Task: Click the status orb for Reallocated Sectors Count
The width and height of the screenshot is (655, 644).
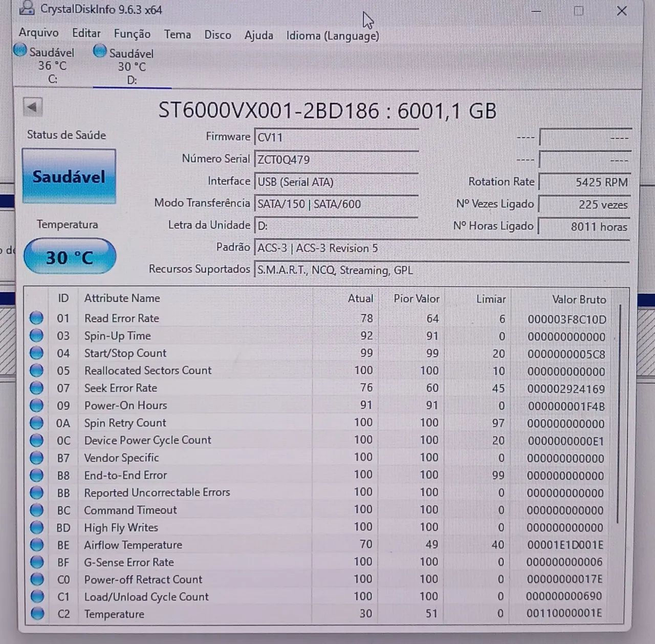Action: click(36, 371)
